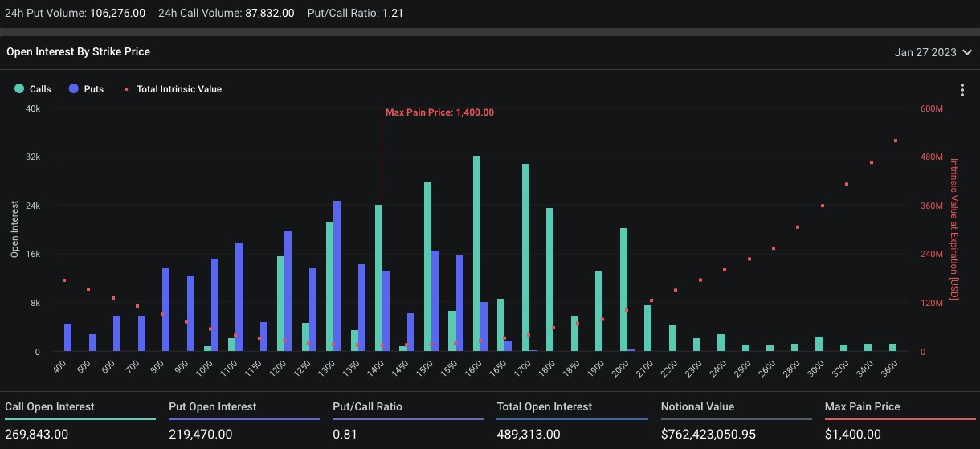This screenshot has height=449, width=980.
Task: Click the blue Puts legend circle
Action: pos(74,89)
